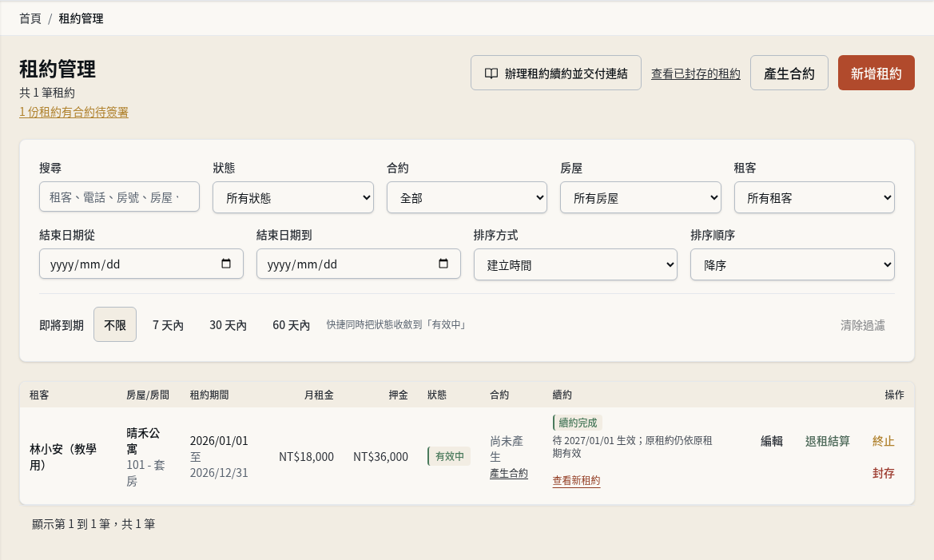
Task: Click the 押金 column header
Action: [399, 395]
